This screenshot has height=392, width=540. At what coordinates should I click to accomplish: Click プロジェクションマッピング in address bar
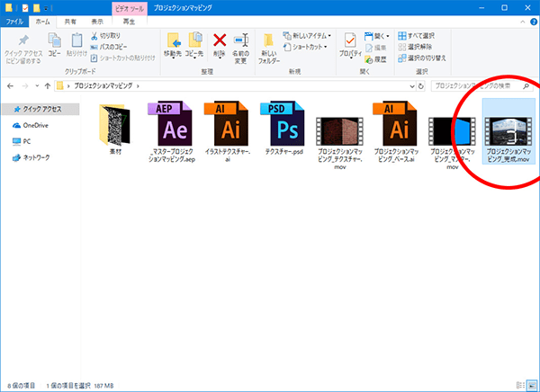[103, 86]
